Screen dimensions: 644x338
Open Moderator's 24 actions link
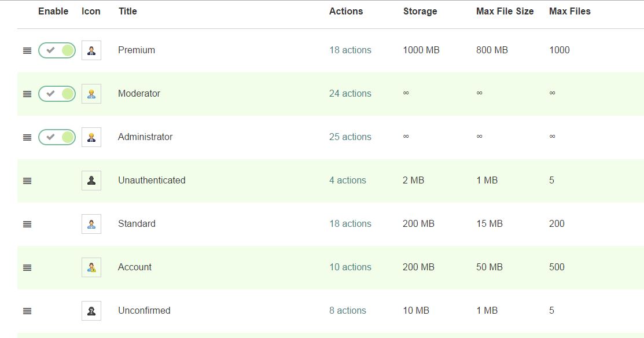pyautogui.click(x=350, y=94)
